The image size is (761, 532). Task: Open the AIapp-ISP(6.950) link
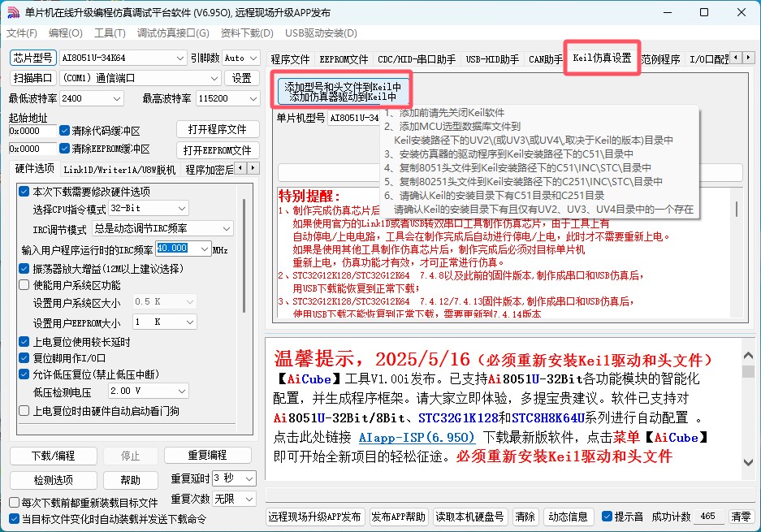tap(417, 437)
